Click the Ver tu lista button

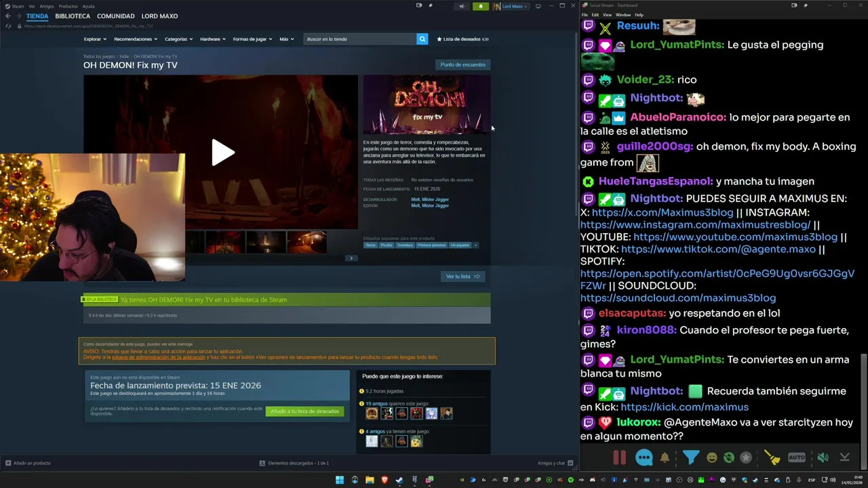point(462,277)
